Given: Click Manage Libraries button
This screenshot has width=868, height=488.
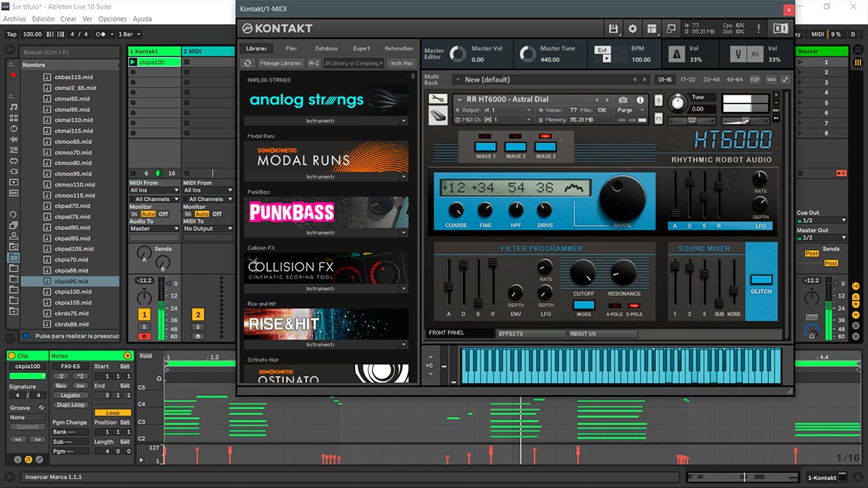Looking at the screenshot, I should pyautogui.click(x=281, y=63).
